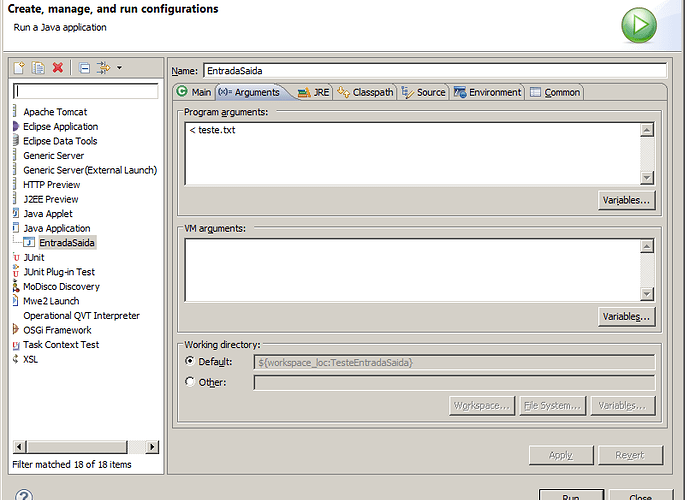Click Variables button under VM arguments
The width and height of the screenshot is (690, 500).
tap(626, 316)
